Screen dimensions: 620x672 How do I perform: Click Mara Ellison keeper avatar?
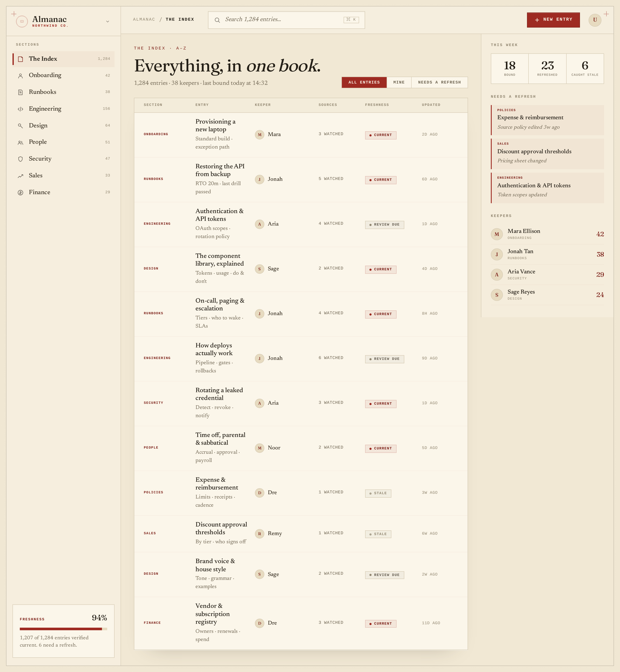coord(496,234)
